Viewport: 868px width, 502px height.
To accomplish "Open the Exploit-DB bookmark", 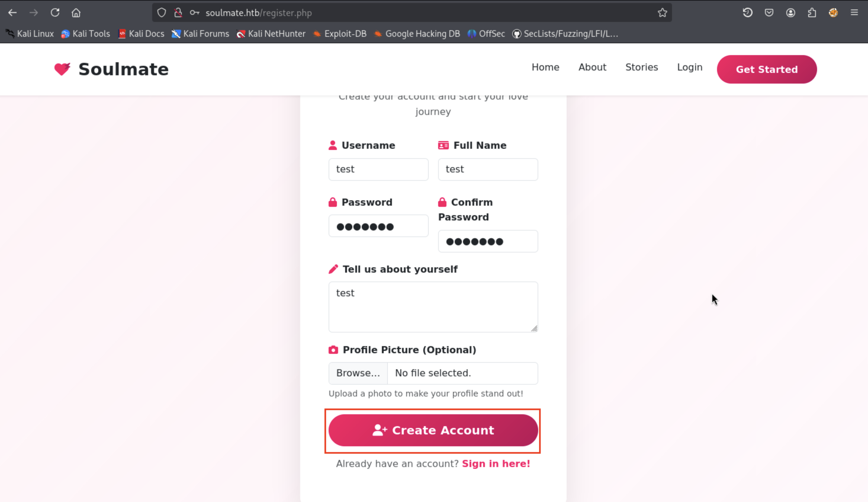I will (340, 34).
